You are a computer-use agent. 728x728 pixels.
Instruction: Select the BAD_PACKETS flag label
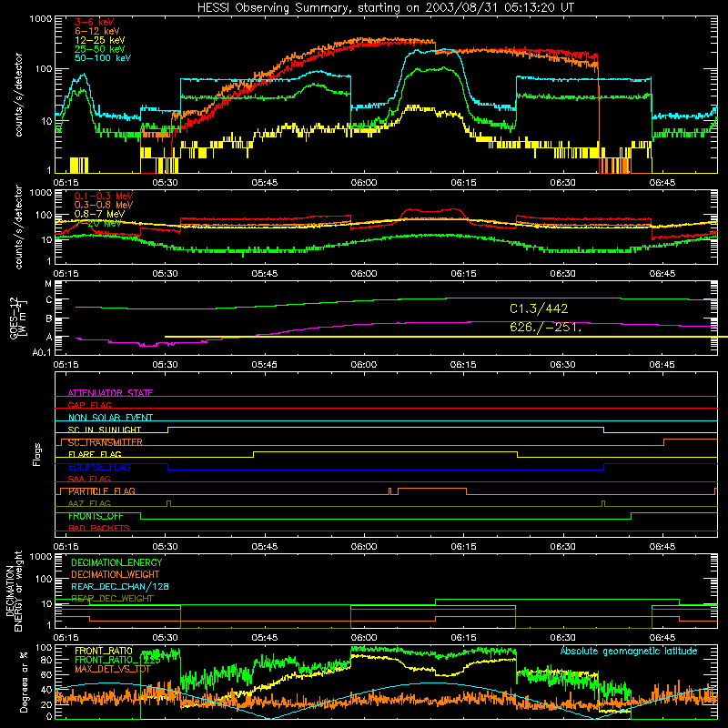tap(99, 528)
